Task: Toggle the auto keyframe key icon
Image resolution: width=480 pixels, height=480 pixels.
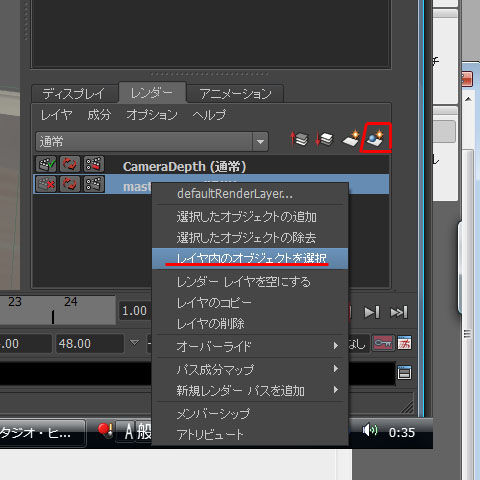Action: pos(383,343)
